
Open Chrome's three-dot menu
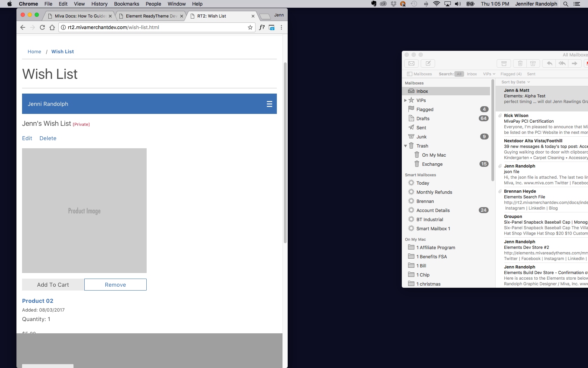coord(281,27)
